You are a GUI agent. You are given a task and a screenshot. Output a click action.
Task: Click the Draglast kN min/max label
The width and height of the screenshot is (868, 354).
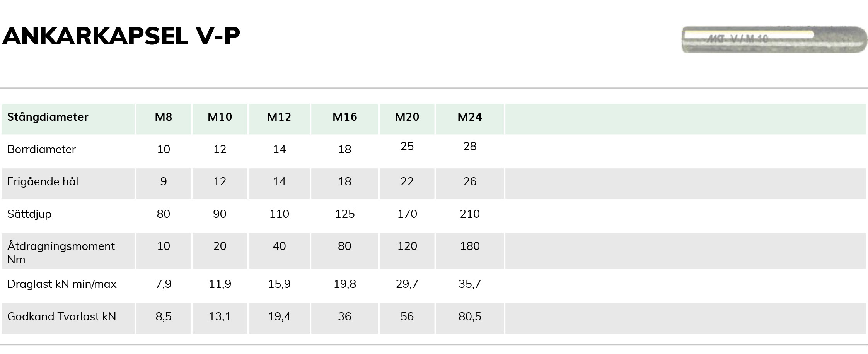[x=62, y=284]
